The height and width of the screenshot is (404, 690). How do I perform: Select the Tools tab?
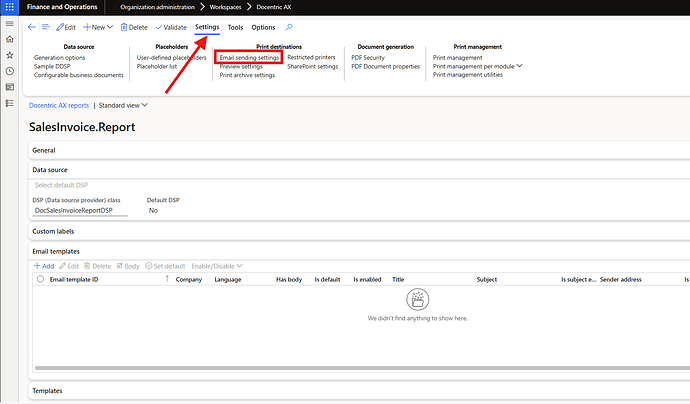235,27
